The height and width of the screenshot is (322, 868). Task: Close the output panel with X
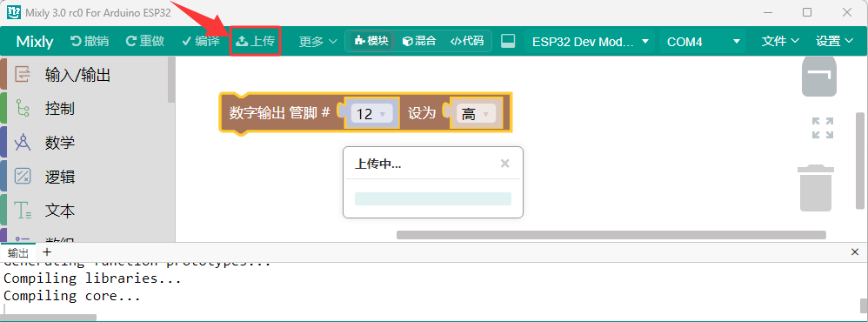(855, 252)
